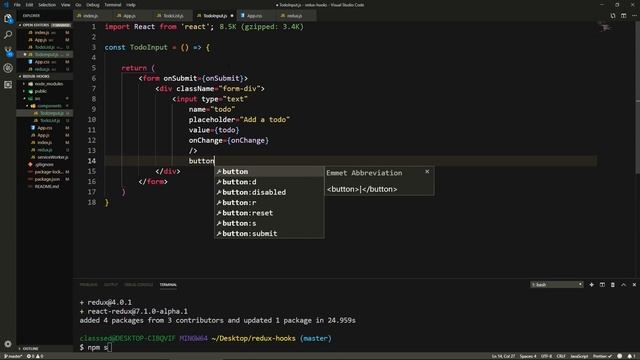Click the open changes icon above editor

pyautogui.click(x=613, y=16)
